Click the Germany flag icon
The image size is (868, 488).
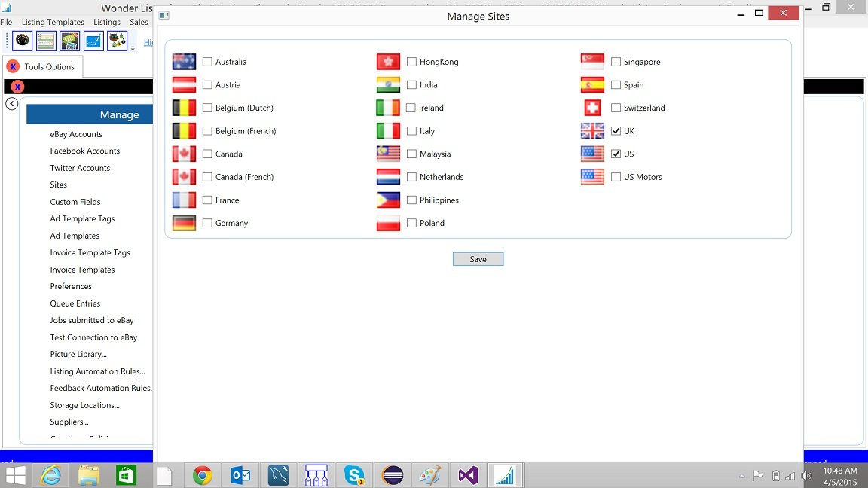coord(184,223)
